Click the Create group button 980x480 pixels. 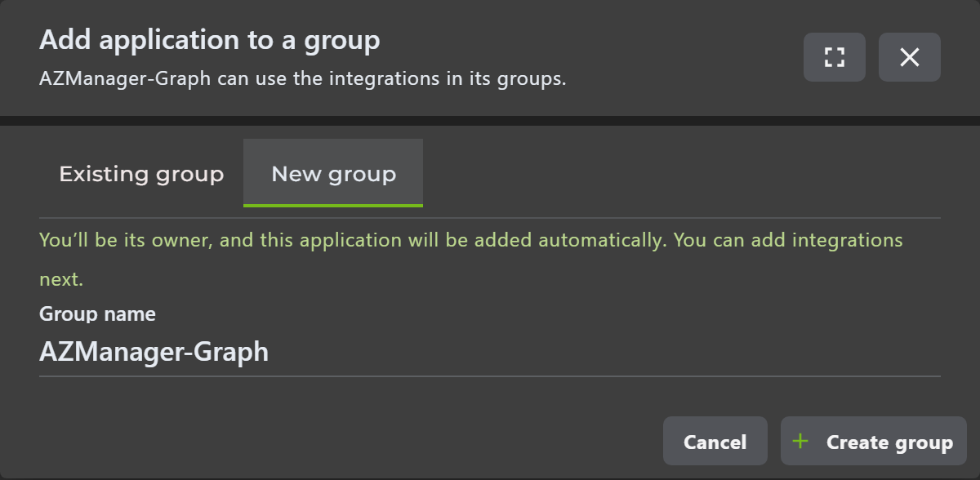tap(874, 442)
